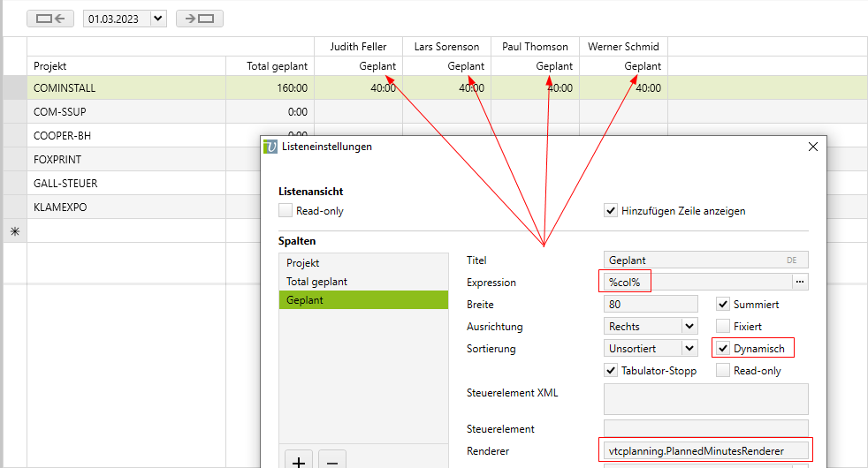The height and width of the screenshot is (468, 868).
Task: Open the Expression ellipsis editor button
Action: click(x=800, y=283)
